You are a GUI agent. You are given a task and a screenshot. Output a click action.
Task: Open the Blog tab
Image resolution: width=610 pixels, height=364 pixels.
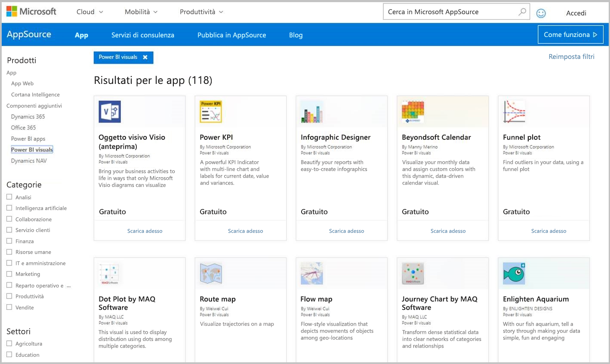coord(296,35)
